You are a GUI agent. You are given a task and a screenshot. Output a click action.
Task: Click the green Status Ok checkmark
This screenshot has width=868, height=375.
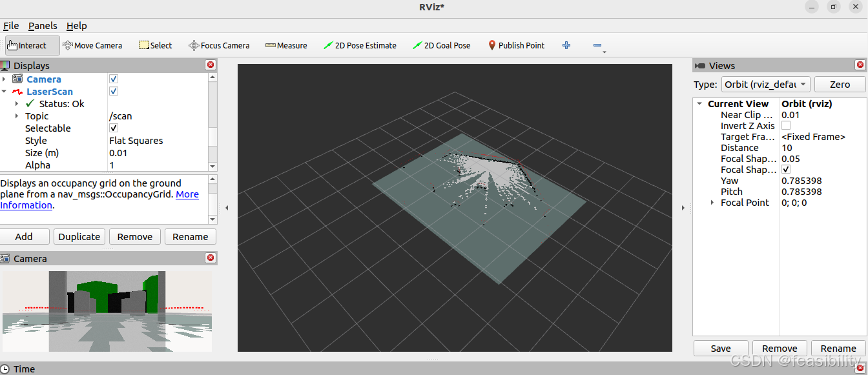pos(30,103)
